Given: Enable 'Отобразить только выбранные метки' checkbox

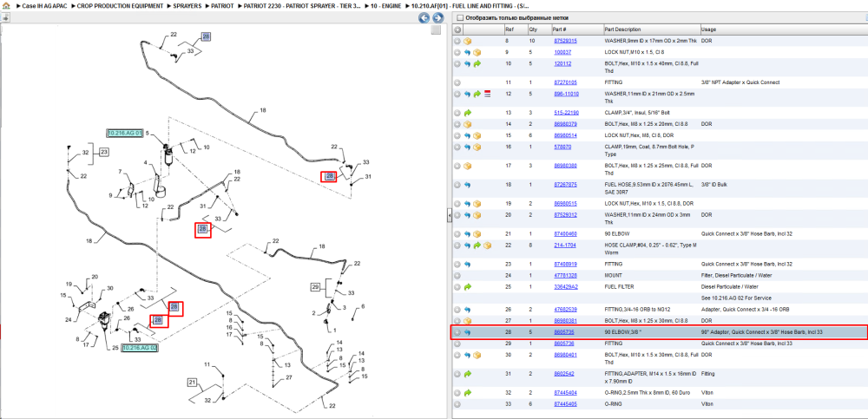Looking at the screenshot, I should tap(459, 17).
